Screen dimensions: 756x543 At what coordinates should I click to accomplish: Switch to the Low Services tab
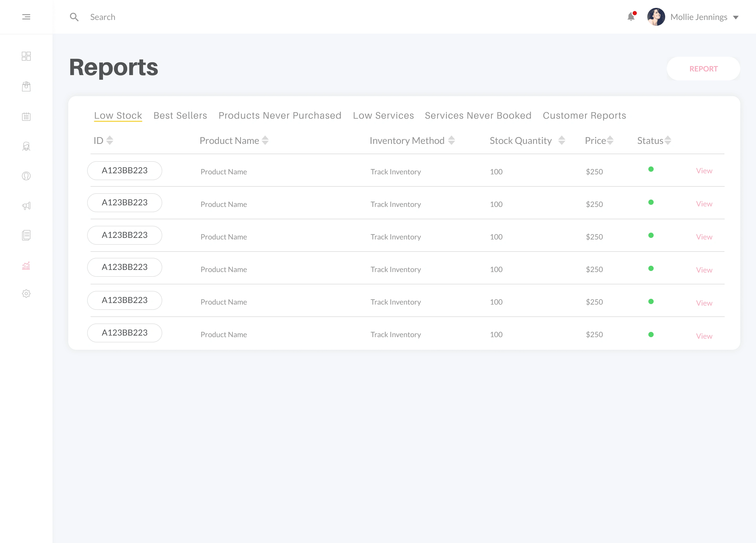(x=383, y=115)
